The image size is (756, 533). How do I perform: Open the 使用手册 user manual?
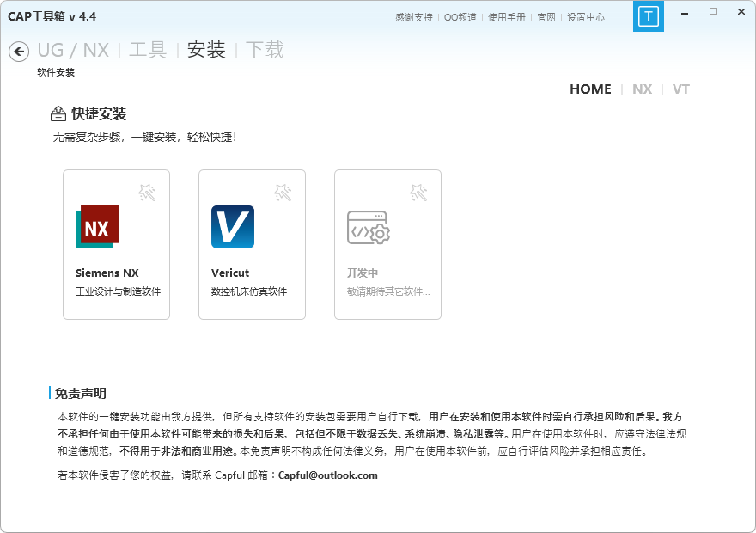507,16
